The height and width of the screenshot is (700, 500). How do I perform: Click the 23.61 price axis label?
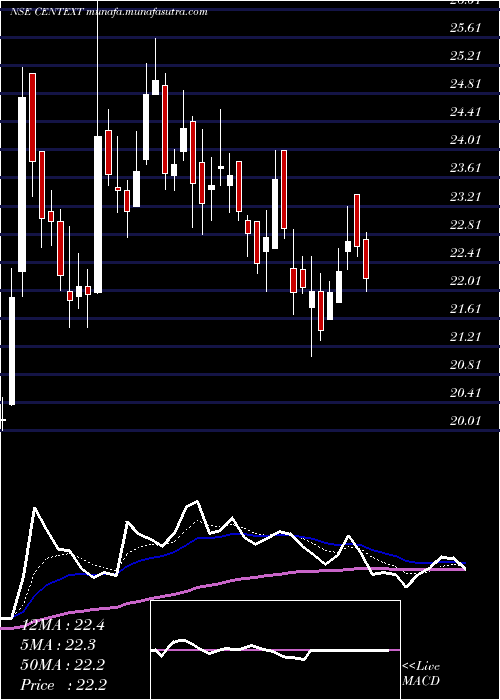click(x=465, y=168)
